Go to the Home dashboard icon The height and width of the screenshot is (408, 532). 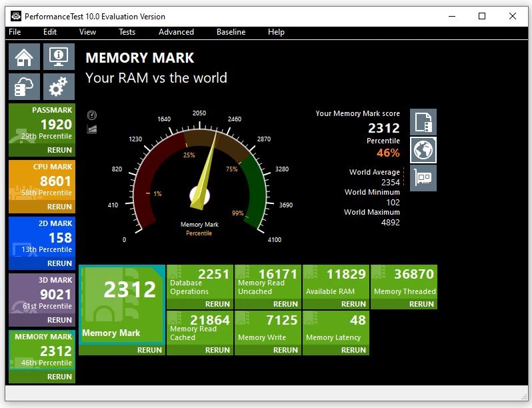(24, 57)
